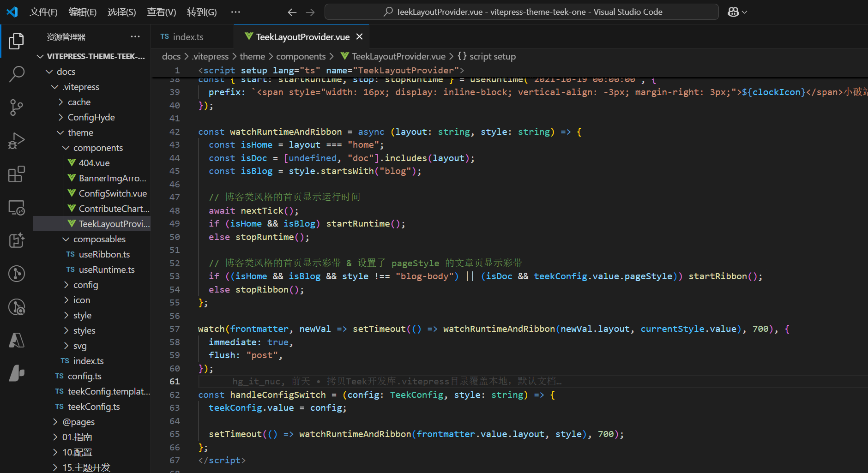Open the Explorer view in activity bar
The height and width of the screenshot is (473, 868).
coord(17,41)
